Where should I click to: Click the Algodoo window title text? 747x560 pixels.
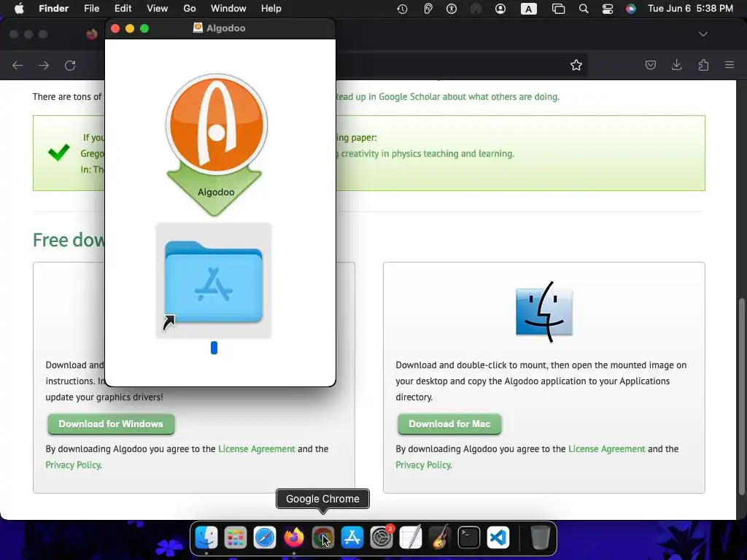pos(226,28)
